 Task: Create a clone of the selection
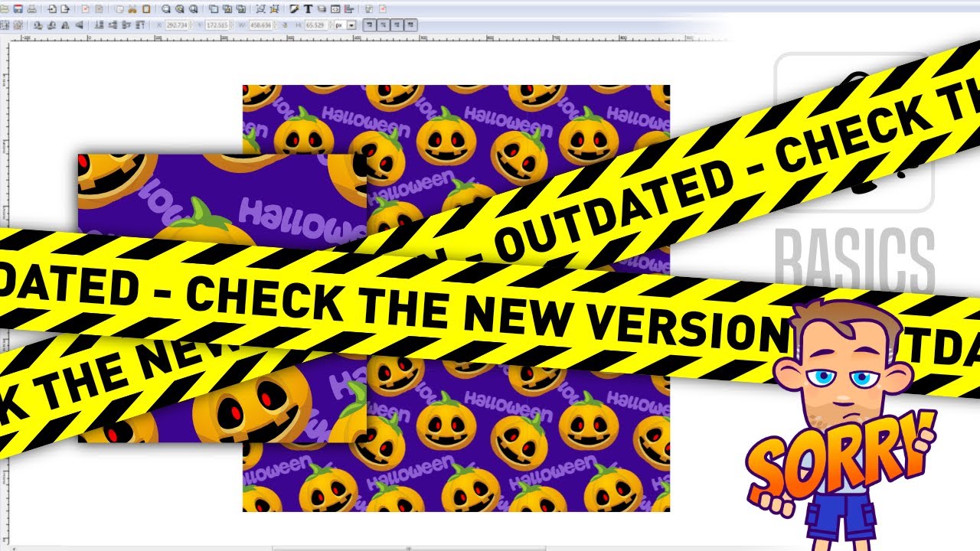click(x=227, y=9)
